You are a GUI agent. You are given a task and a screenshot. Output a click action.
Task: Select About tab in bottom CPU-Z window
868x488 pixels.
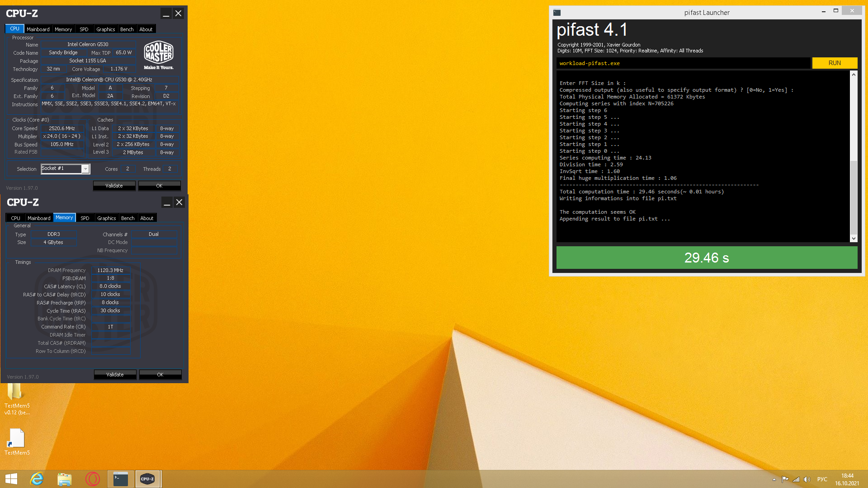coord(147,218)
